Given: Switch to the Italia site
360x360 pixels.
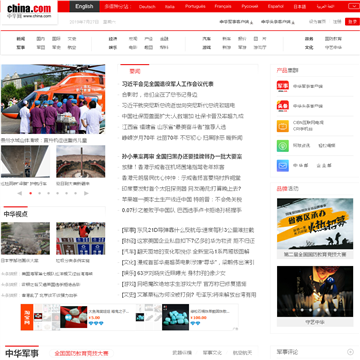Looking at the screenshot, I should point(170,6).
